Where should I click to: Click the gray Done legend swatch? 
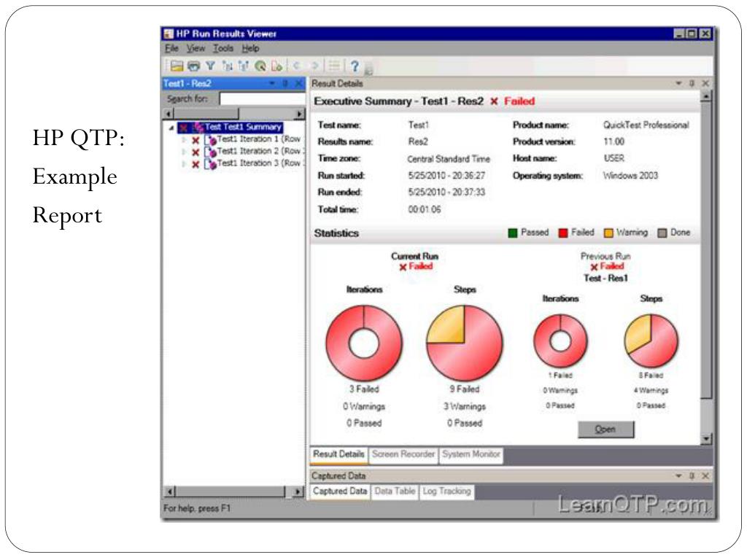[662, 233]
